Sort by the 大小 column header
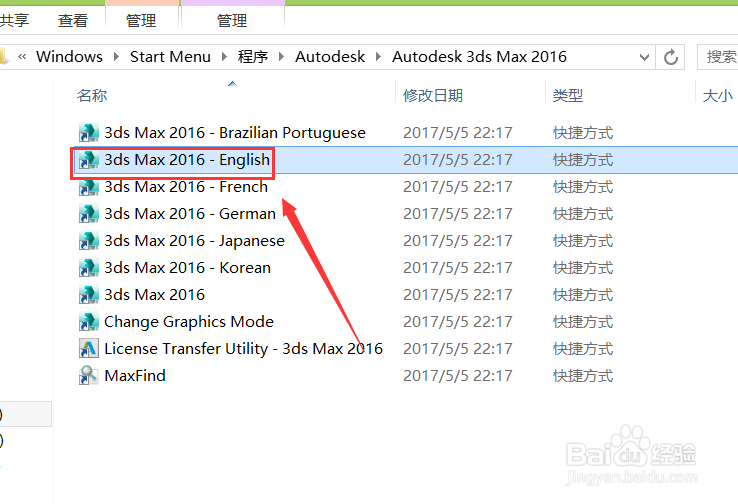 point(717,96)
